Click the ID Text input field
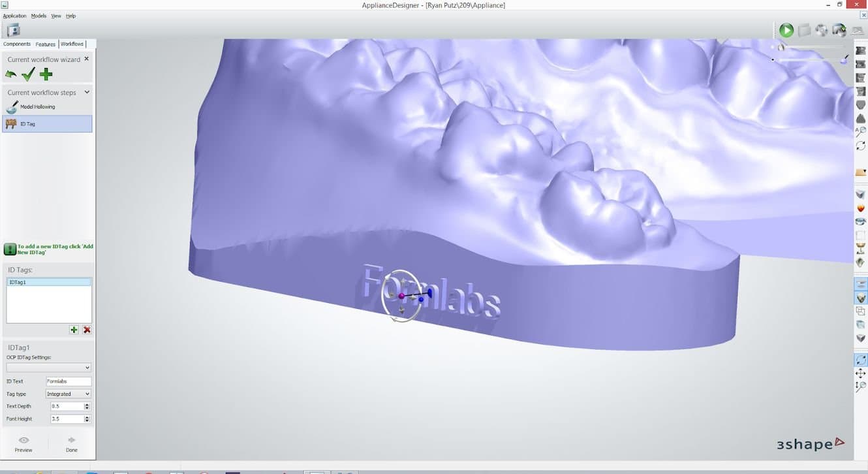This screenshot has width=868, height=474. point(69,381)
